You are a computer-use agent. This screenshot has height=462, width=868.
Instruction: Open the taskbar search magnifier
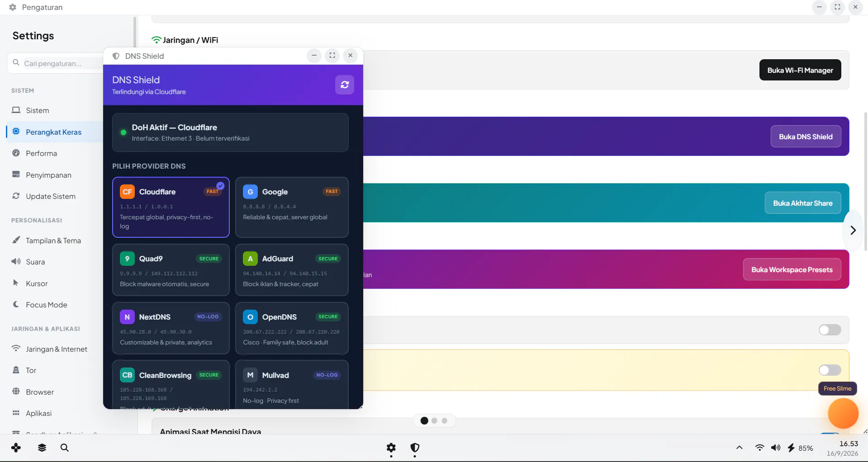pos(65,448)
